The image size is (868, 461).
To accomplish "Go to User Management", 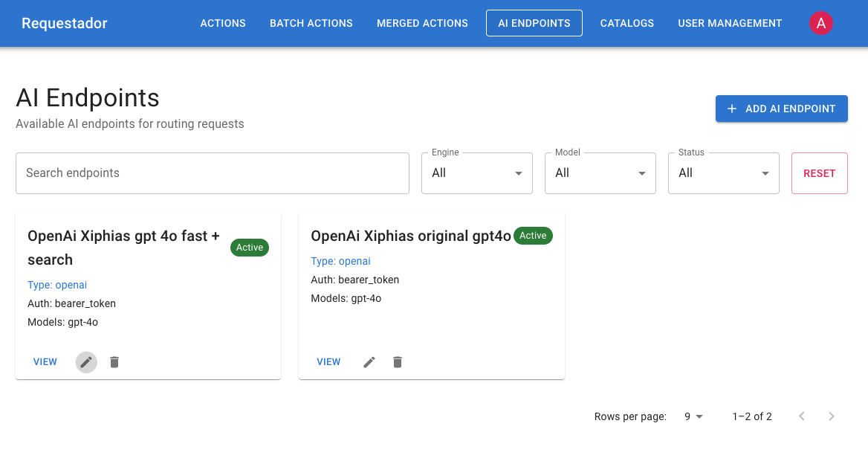I will (730, 23).
